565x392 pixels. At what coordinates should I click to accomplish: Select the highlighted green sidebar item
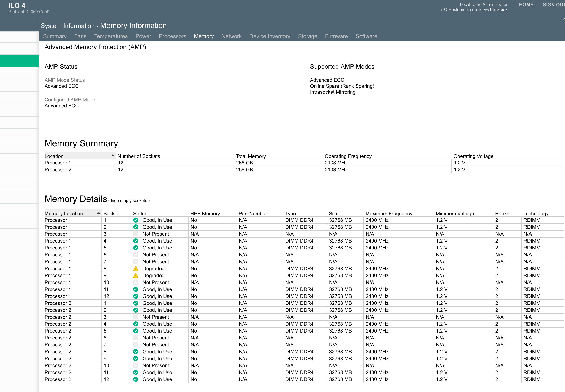tap(19, 61)
